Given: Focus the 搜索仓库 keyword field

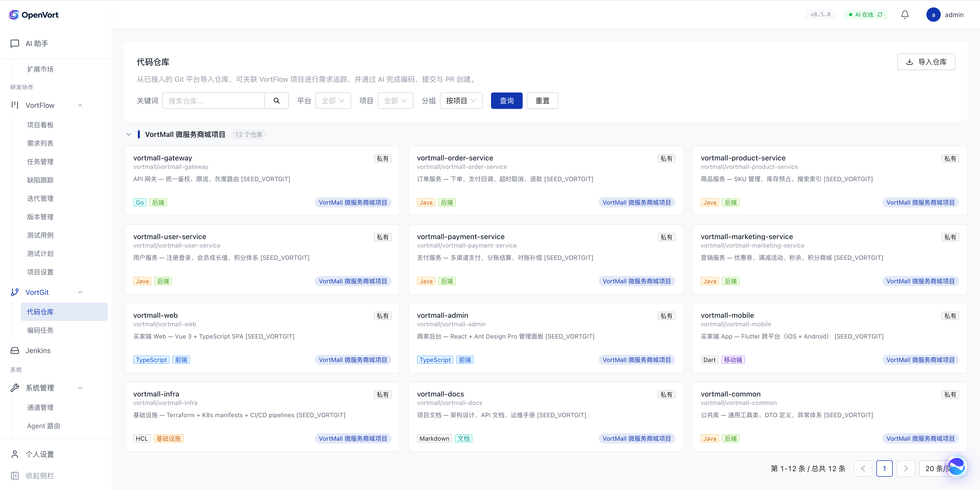Looking at the screenshot, I should click(213, 100).
